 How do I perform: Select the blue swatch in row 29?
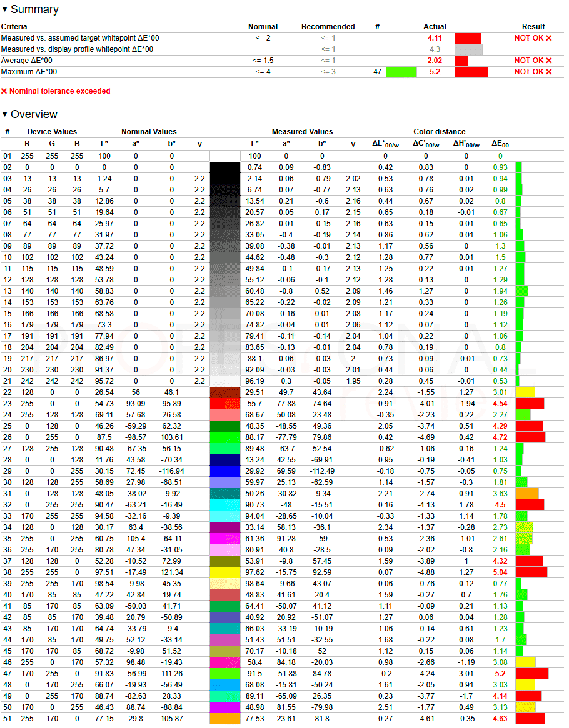(225, 471)
